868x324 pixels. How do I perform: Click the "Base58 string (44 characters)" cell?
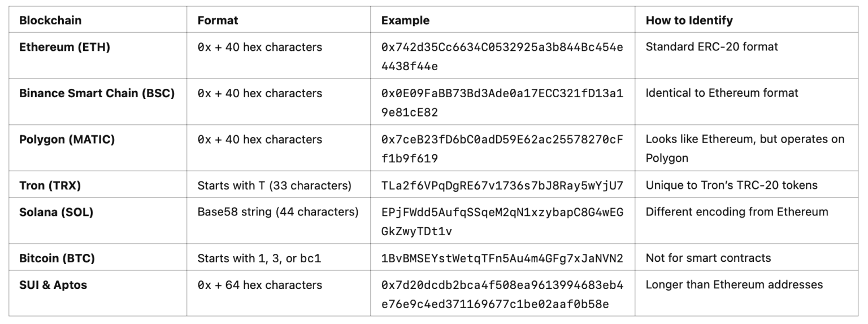pyautogui.click(x=277, y=212)
